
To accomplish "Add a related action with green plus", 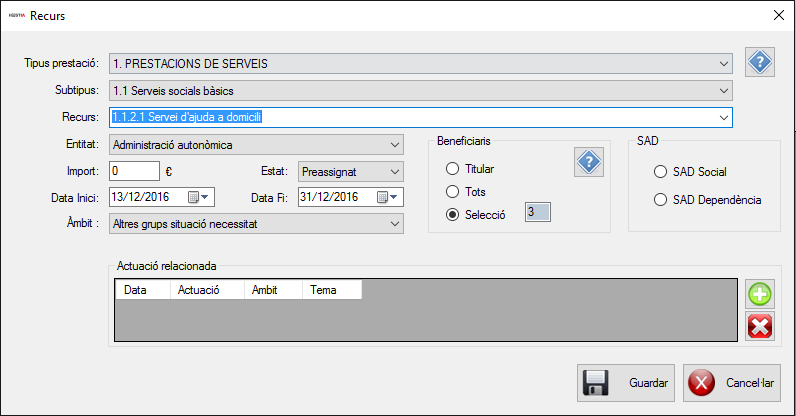I will pyautogui.click(x=760, y=294).
